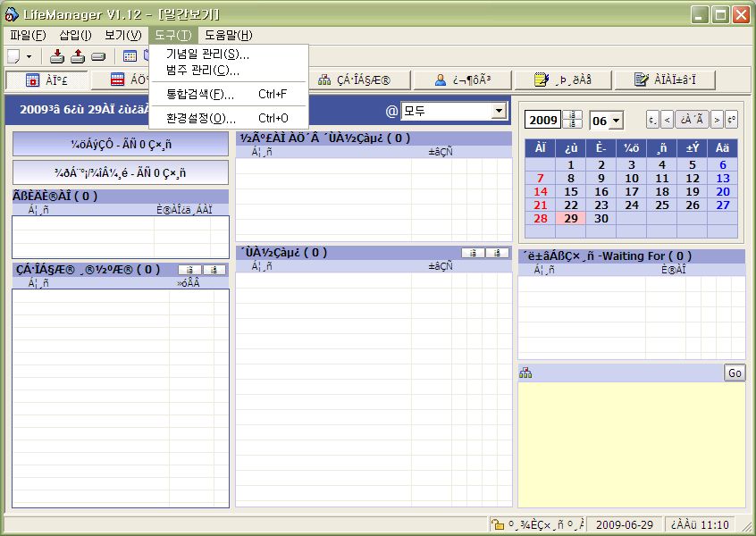
Task: Click second small button in project list header
Action: coord(214,270)
